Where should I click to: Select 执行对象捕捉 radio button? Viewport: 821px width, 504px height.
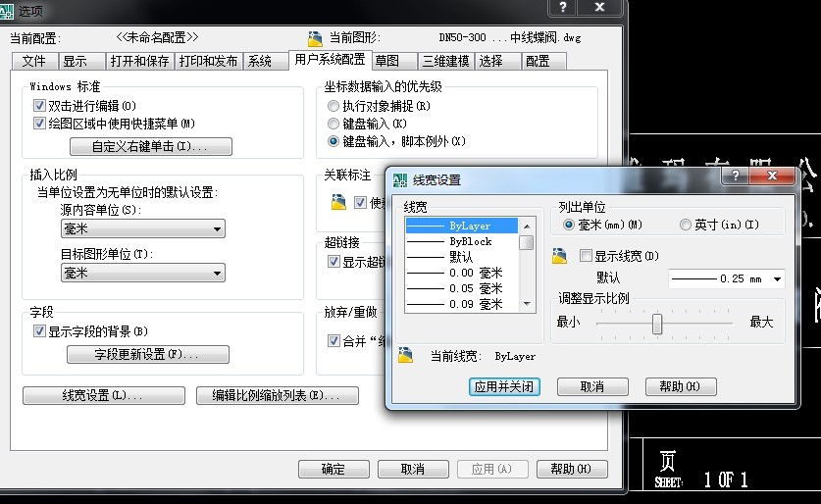click(x=333, y=106)
